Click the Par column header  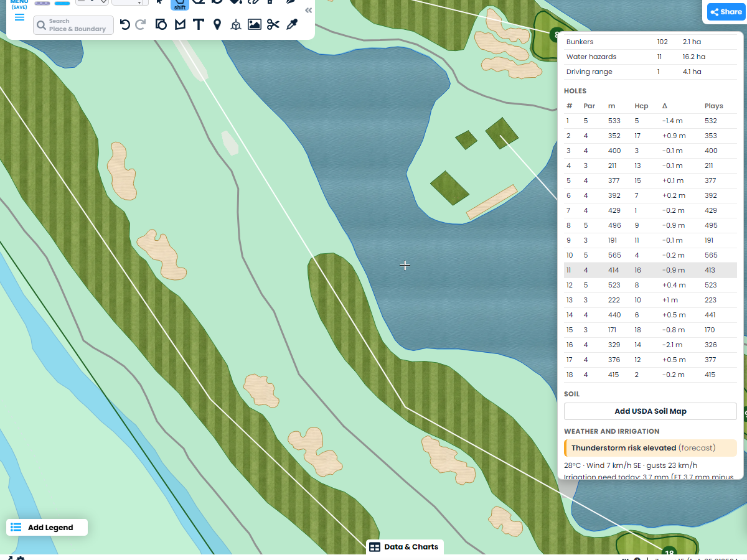[589, 106]
